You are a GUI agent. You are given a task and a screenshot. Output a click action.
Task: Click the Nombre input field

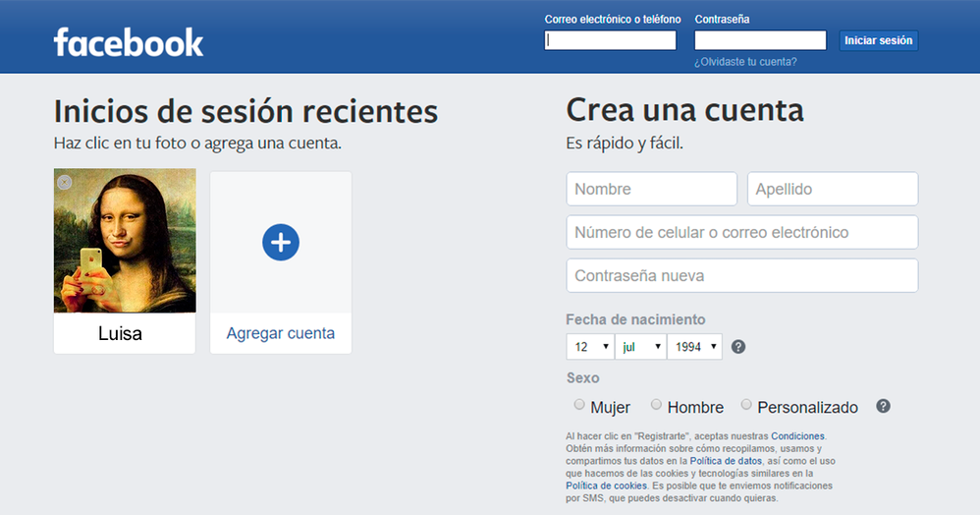[x=652, y=189]
